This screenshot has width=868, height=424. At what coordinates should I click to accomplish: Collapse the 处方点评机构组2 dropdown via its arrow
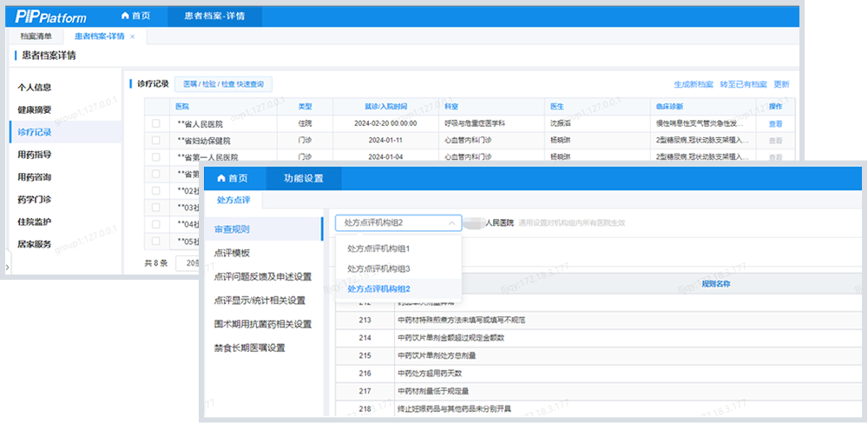click(x=452, y=223)
